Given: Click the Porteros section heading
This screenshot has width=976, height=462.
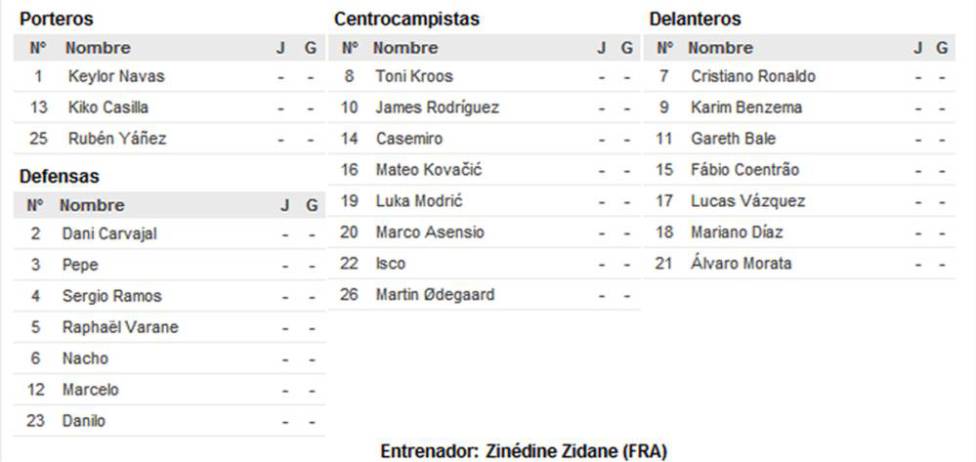Looking at the screenshot, I should (57, 19).
